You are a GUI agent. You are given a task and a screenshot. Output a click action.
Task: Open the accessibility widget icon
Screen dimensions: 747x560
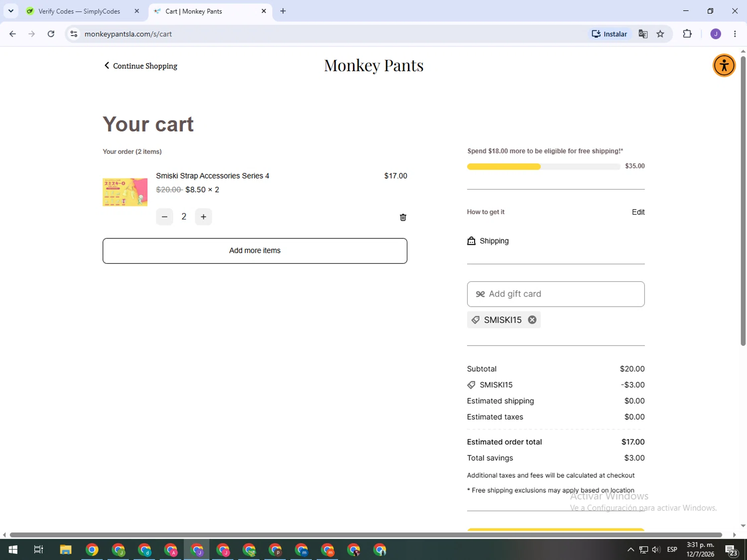click(x=724, y=65)
